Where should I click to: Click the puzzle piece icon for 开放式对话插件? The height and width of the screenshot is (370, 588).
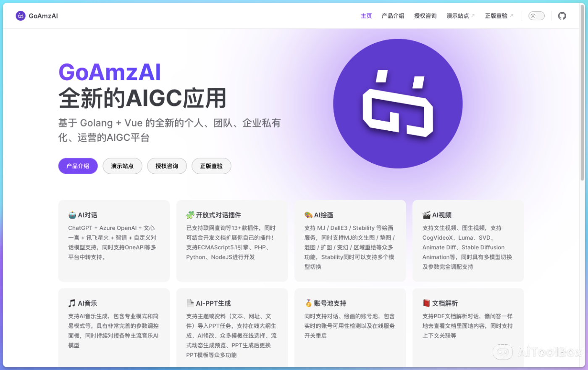(x=190, y=215)
